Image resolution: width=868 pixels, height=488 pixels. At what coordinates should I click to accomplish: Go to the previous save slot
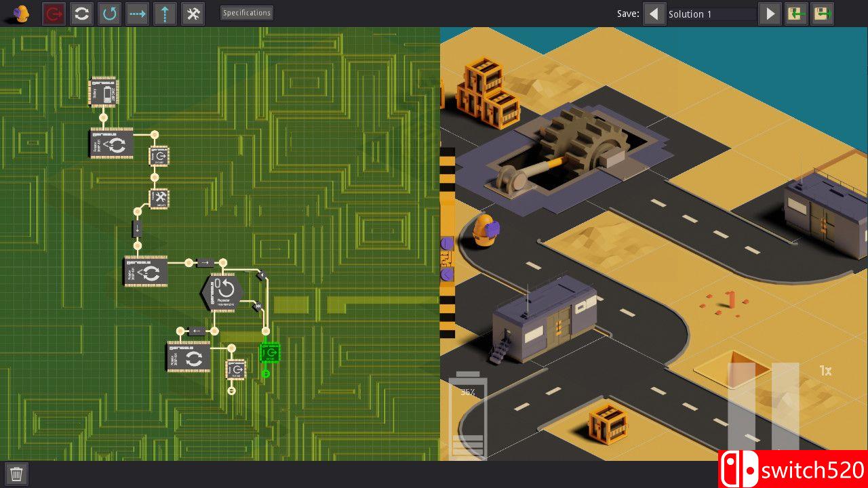654,14
